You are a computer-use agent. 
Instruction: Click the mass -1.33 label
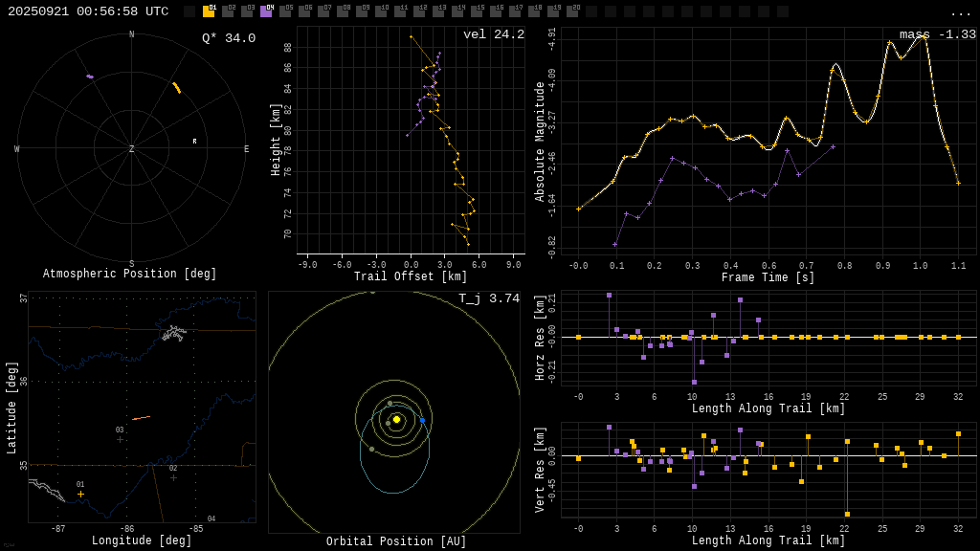(937, 34)
